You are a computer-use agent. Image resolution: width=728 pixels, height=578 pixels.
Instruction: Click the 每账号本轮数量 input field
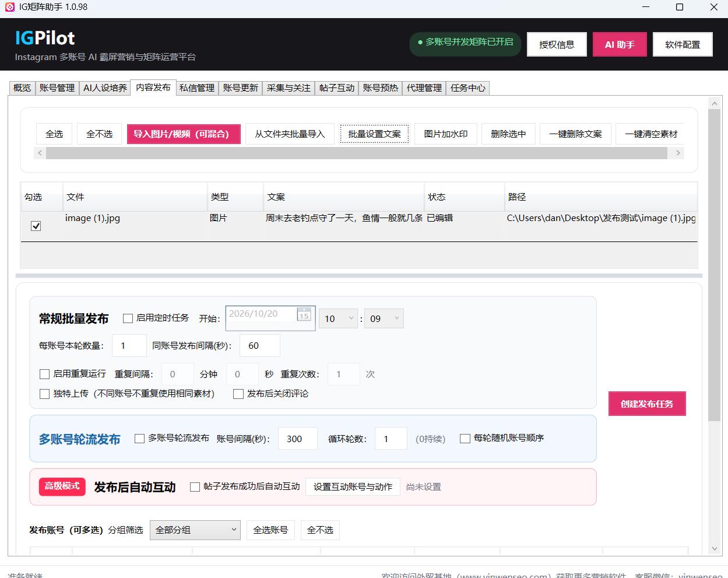pyautogui.click(x=129, y=346)
